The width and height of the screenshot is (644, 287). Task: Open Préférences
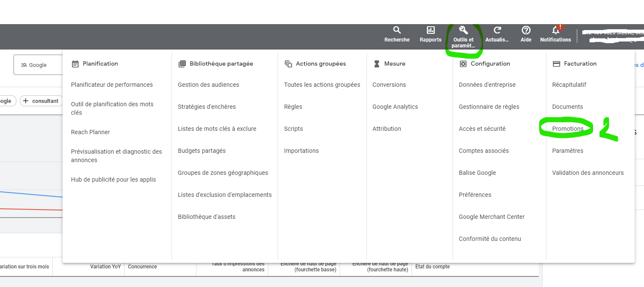click(475, 195)
